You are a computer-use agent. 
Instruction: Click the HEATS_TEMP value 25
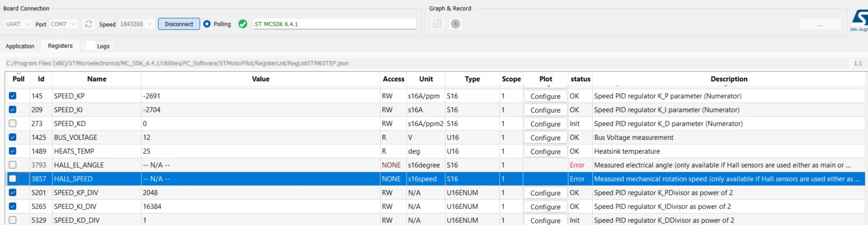147,151
